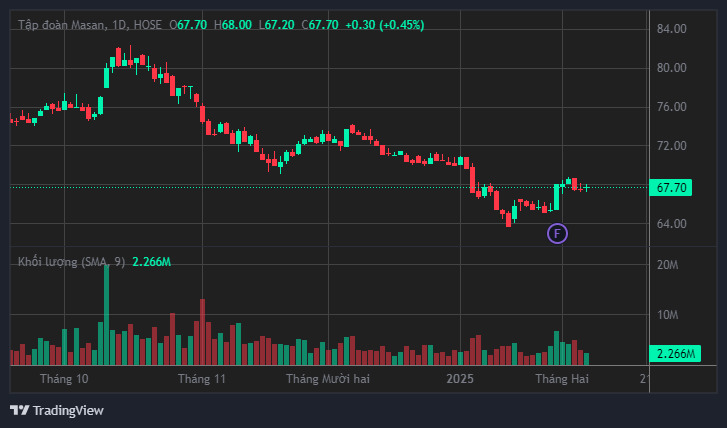Click the 76.00 price axis label

671,107
